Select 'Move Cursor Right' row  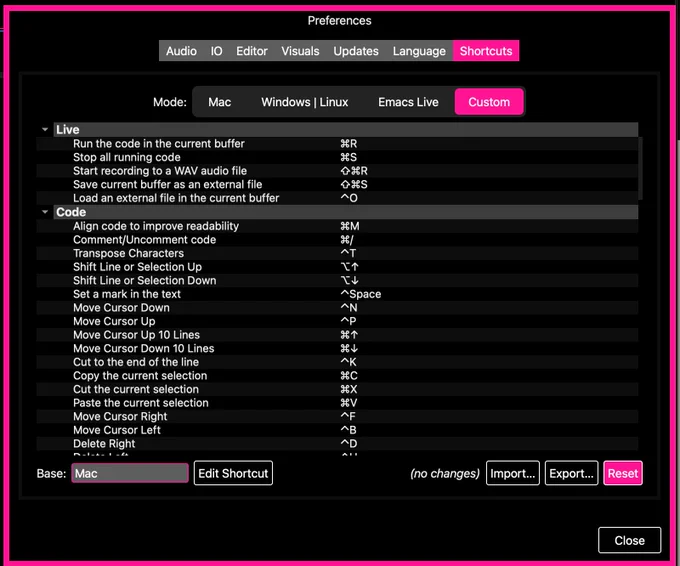point(337,416)
